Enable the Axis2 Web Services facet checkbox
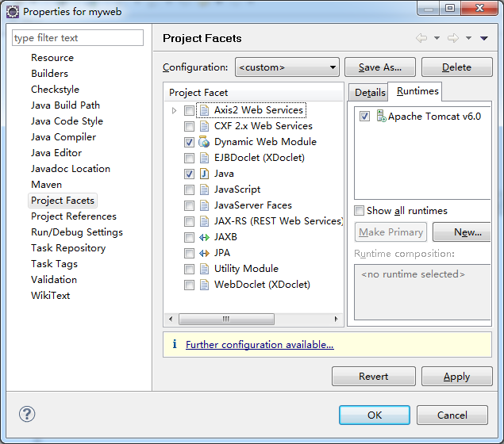 click(189, 111)
